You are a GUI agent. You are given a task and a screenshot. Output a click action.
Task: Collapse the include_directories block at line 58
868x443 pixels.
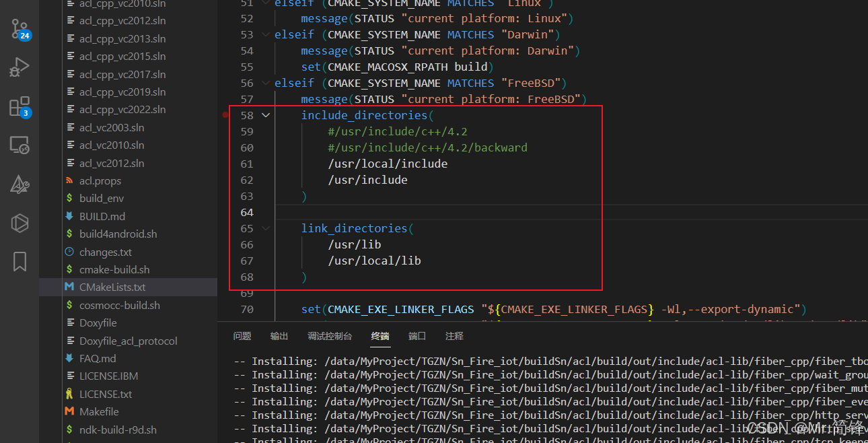[265, 114]
